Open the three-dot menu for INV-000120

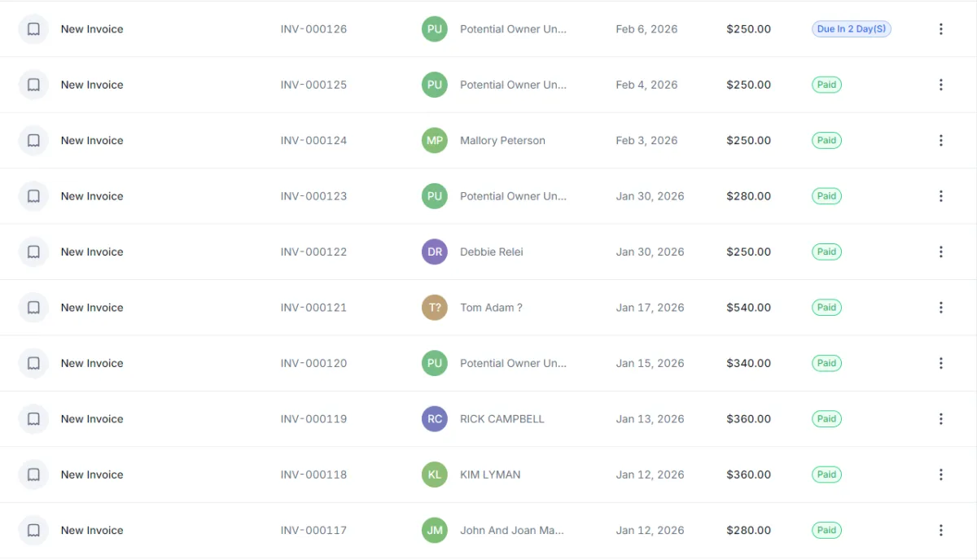coord(941,363)
